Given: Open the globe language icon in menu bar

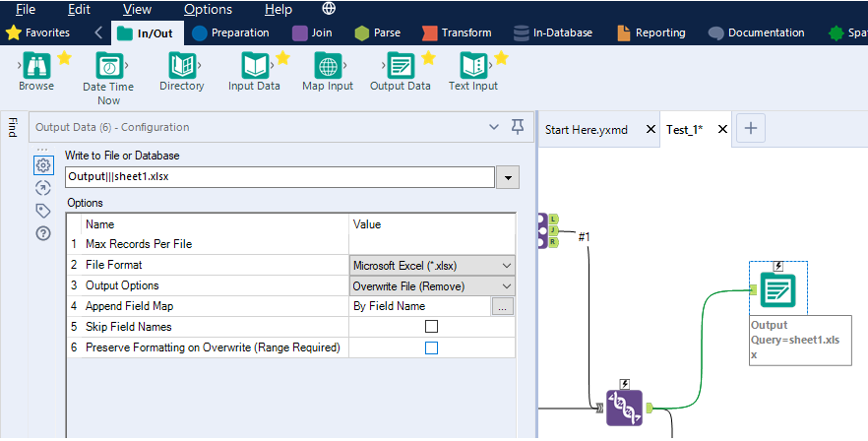Looking at the screenshot, I should click(329, 9).
